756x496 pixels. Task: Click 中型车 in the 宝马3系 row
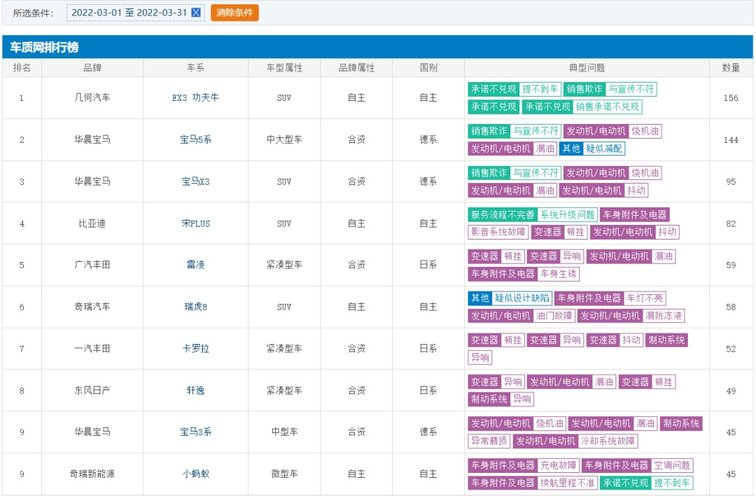tap(284, 432)
